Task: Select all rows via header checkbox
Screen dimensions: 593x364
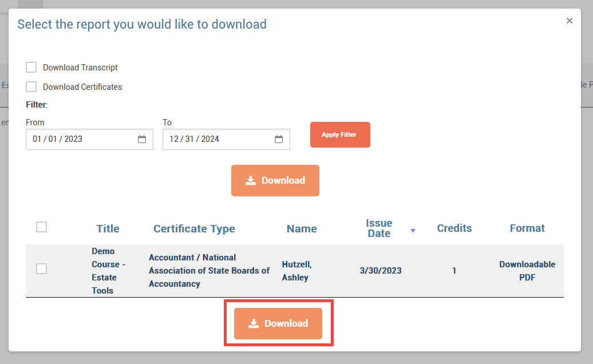Action: tap(42, 227)
